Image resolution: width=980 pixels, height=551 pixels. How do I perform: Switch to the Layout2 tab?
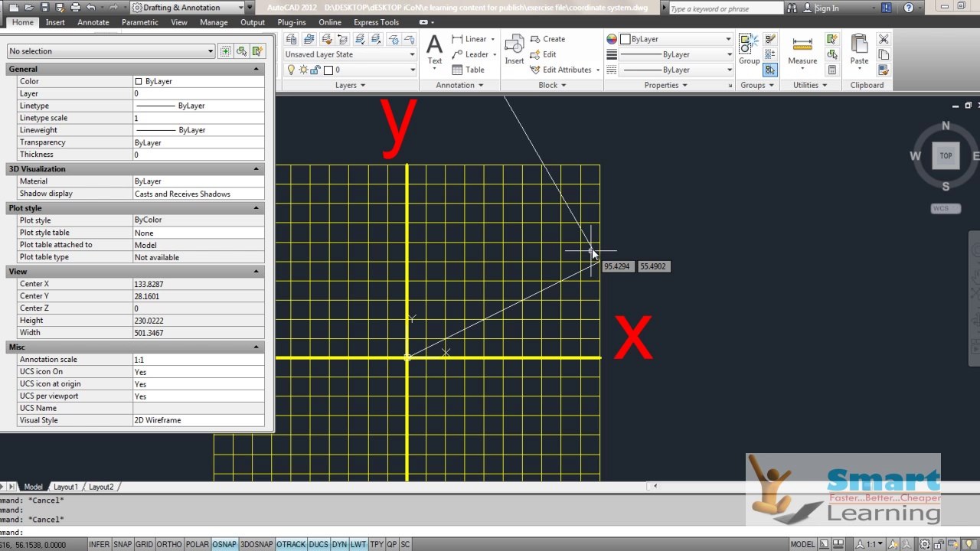click(x=101, y=487)
